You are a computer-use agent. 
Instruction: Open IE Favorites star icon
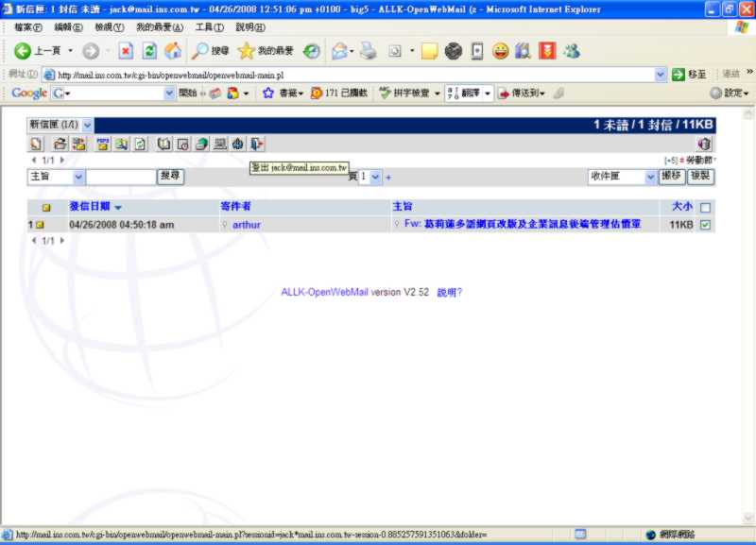pos(246,51)
